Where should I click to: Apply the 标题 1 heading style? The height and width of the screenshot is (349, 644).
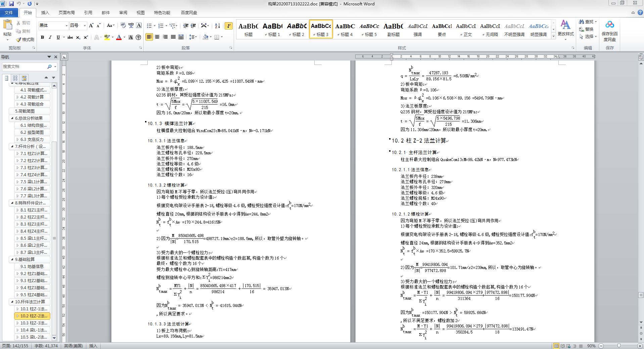273,30
